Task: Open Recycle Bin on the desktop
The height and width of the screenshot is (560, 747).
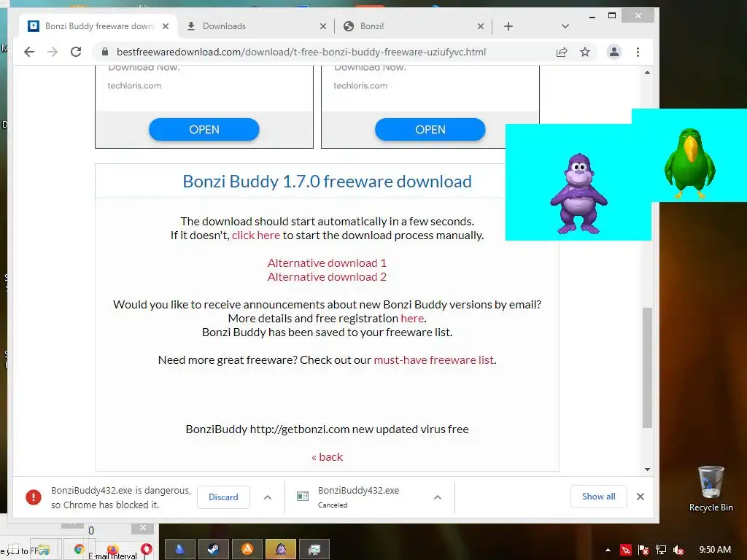Action: click(711, 489)
